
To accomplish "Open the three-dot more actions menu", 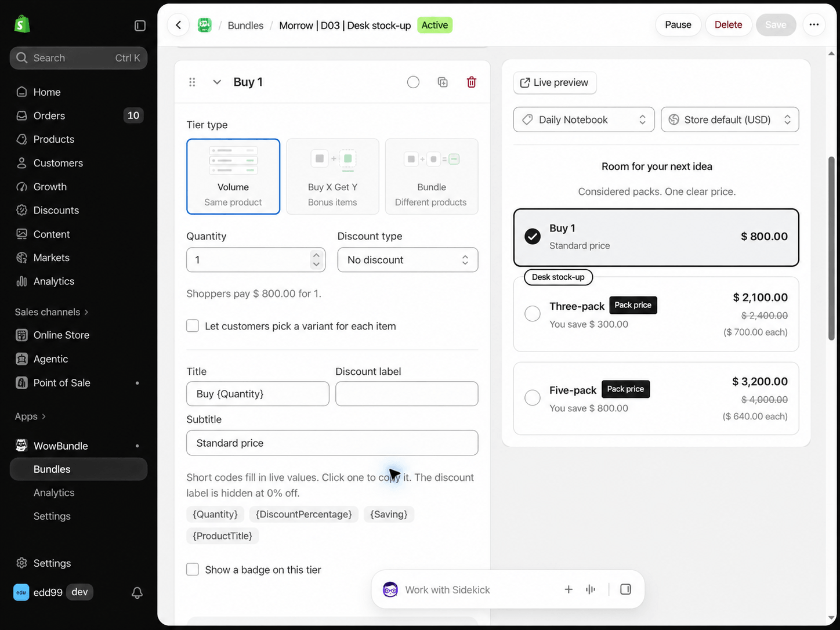I will 814,25.
